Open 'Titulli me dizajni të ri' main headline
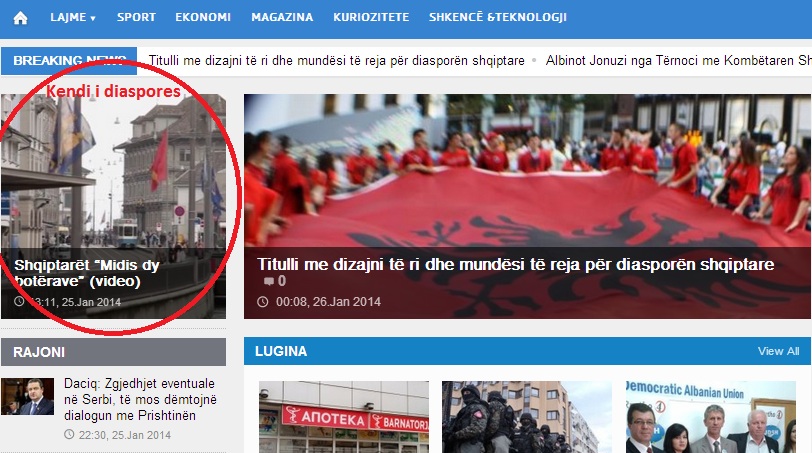This screenshot has width=812, height=453. point(516,265)
